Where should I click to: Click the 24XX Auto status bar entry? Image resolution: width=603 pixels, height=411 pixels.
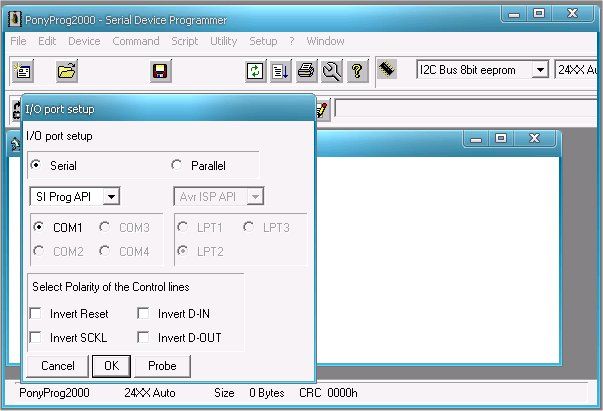coord(150,393)
